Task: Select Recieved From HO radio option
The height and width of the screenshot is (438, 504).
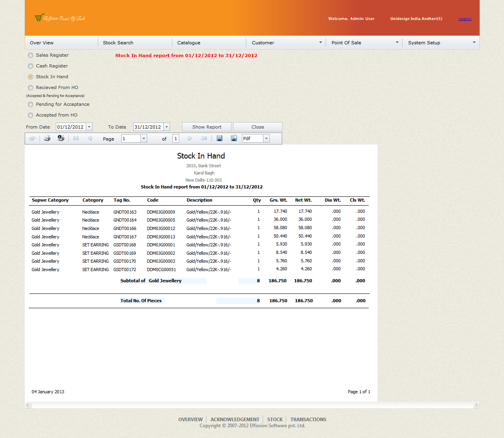Action: 31,88
